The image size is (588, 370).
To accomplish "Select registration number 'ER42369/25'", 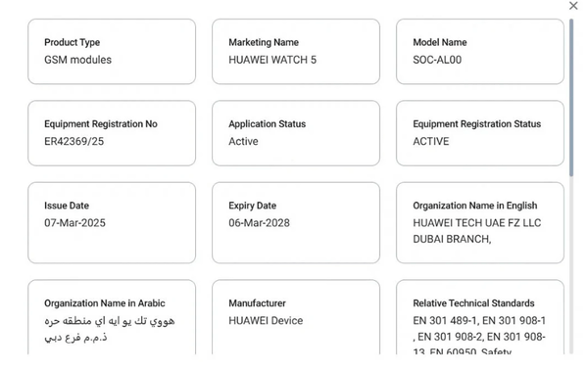I will coord(73,141).
